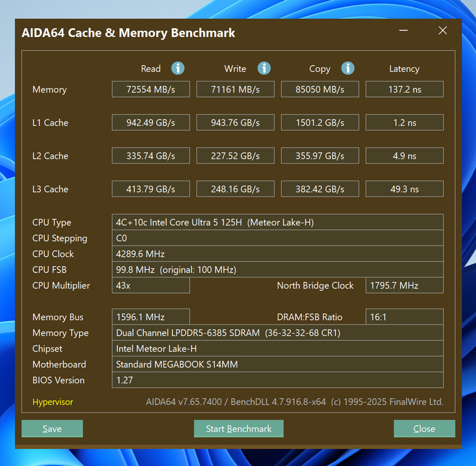Click the Memory Read result 72554 MB/s
476x466 pixels.
point(151,89)
